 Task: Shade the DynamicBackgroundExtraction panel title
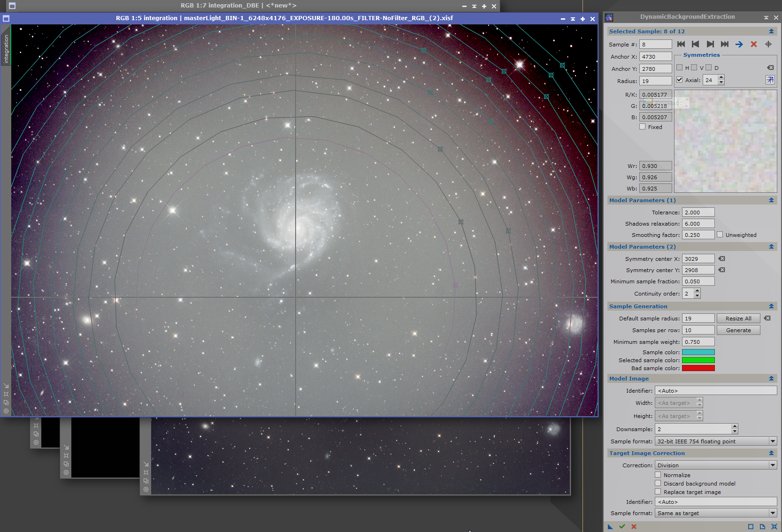[x=766, y=17]
